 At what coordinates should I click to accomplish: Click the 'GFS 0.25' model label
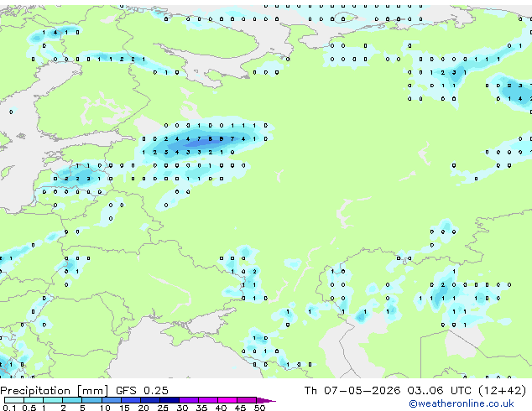coord(142,391)
